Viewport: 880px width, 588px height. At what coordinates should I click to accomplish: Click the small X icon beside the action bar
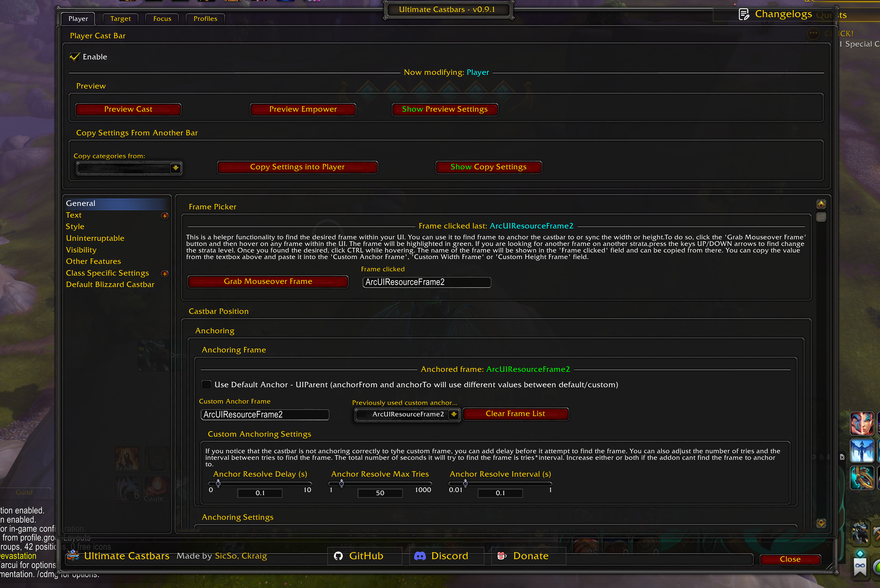click(842, 457)
